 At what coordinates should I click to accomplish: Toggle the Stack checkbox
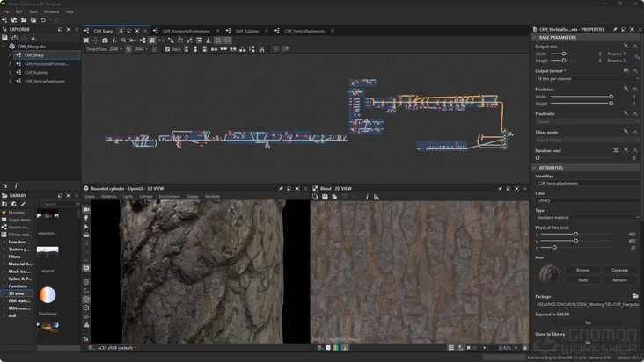167,49
